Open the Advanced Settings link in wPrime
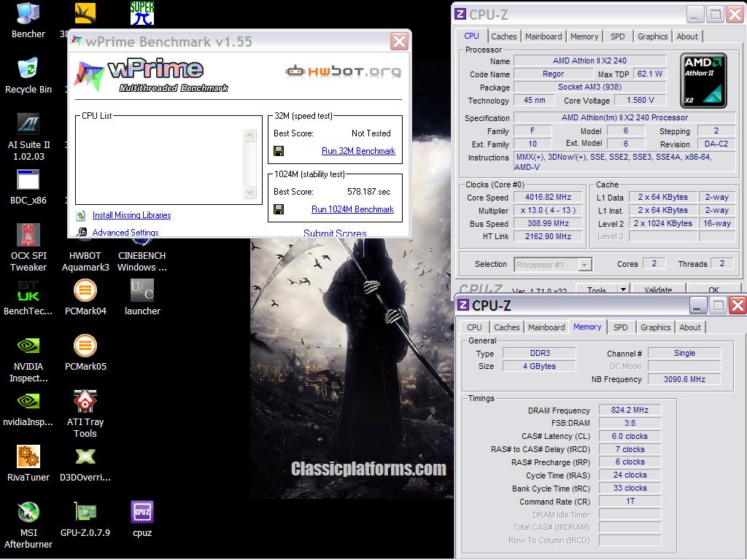The width and height of the screenshot is (747, 560). (x=125, y=233)
